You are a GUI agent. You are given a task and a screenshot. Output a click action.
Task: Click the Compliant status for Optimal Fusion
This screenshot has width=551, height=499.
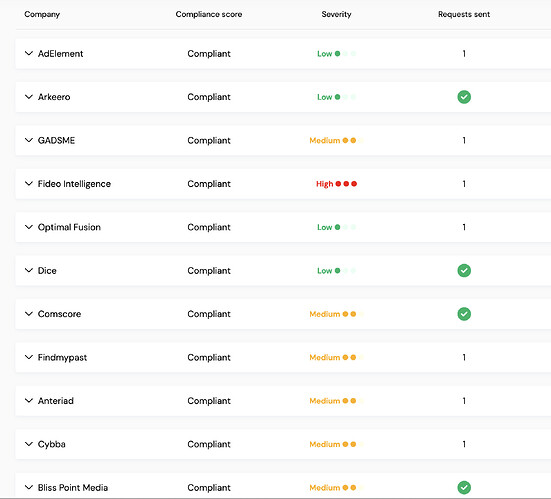pos(209,227)
